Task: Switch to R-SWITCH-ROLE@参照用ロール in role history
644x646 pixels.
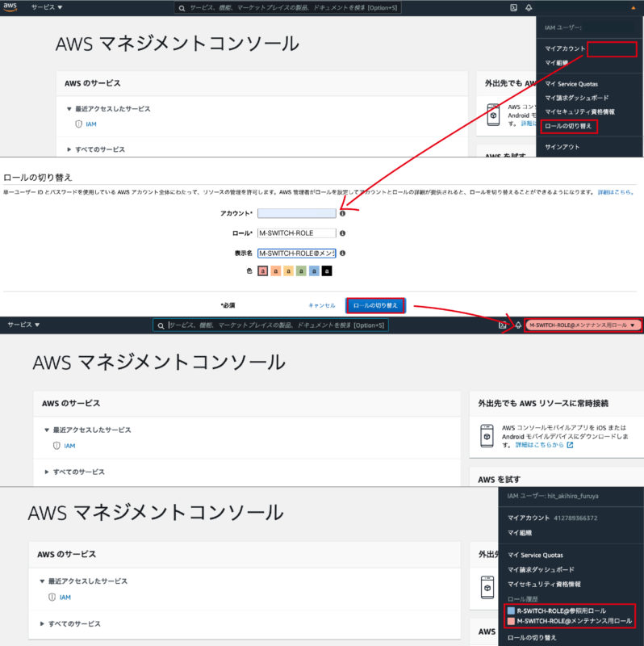Action: point(557,611)
